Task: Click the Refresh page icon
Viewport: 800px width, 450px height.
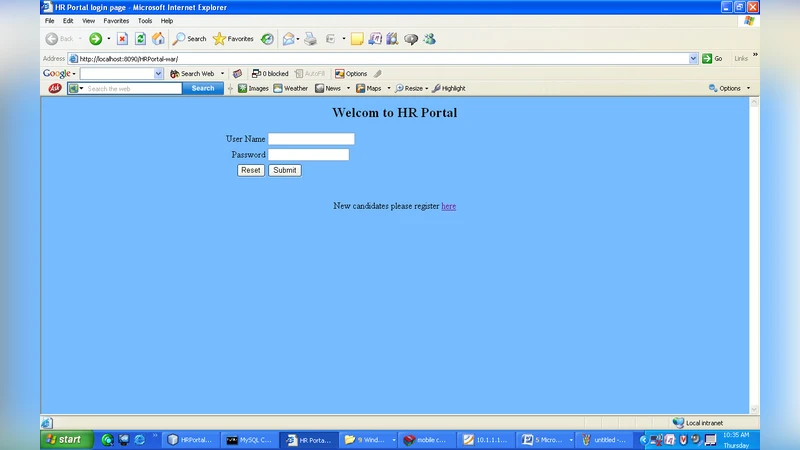Action: coord(140,39)
